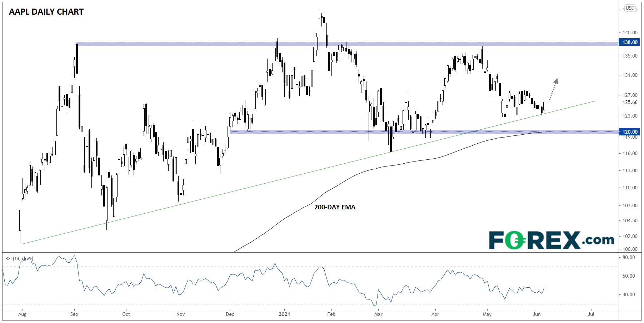Screen dimensions: 644x323
Task: Select the dotted gray projection arrow
Action: coord(553,89)
